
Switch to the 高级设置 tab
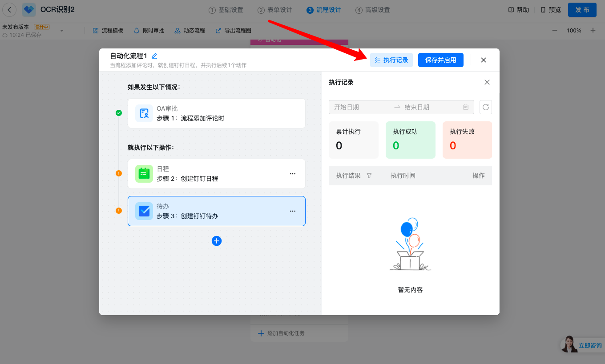click(x=373, y=10)
